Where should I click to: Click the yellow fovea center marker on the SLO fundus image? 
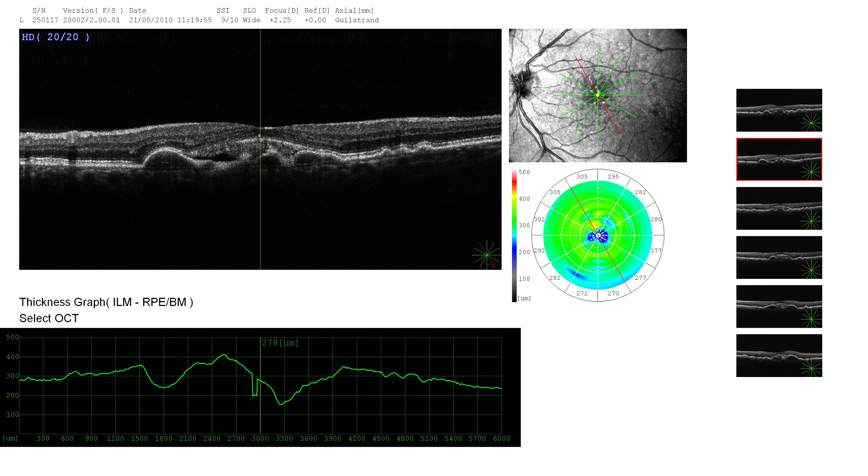pyautogui.click(x=597, y=95)
